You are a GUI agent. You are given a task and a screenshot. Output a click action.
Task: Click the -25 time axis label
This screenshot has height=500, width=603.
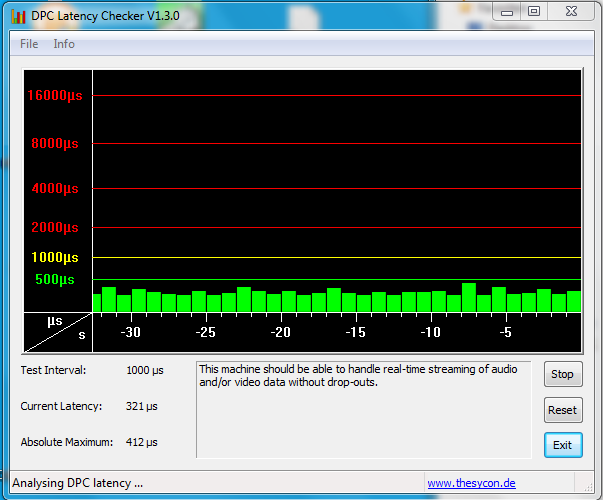pos(206,332)
